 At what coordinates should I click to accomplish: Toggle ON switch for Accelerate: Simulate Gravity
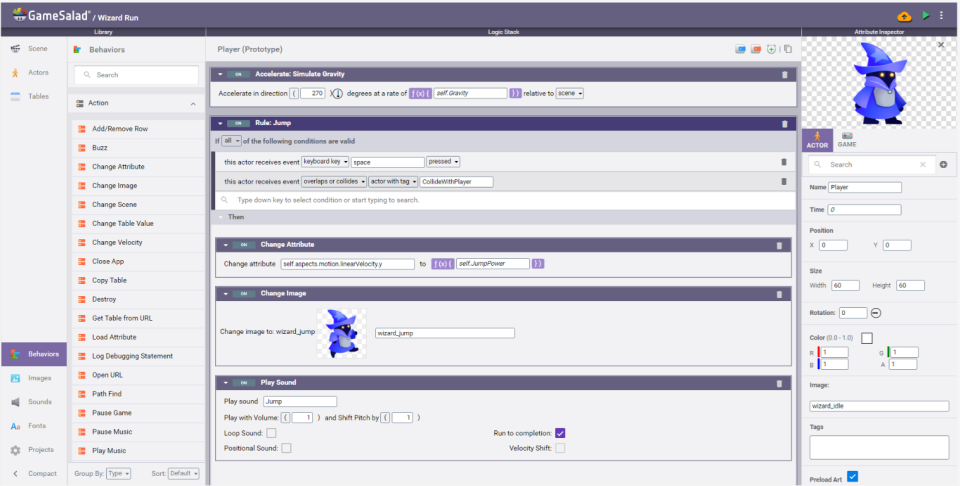pos(238,74)
